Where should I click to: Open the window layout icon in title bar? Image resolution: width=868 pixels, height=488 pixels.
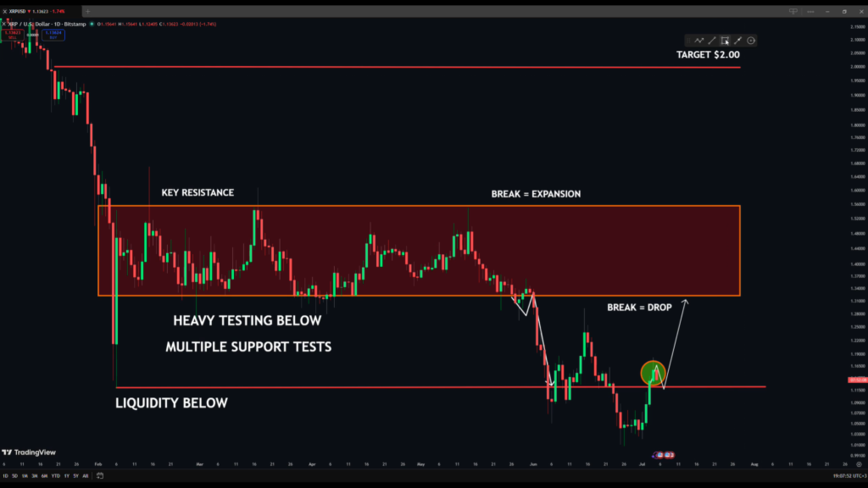(793, 11)
